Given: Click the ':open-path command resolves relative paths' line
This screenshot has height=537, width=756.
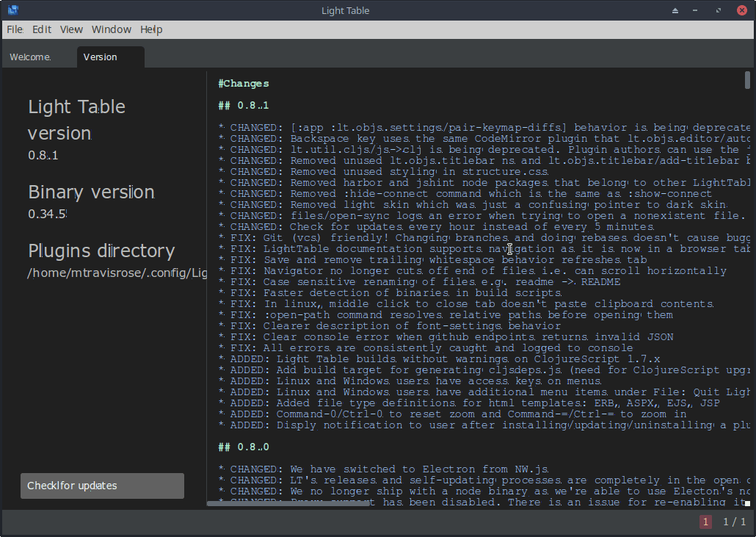Looking at the screenshot, I should point(446,315).
